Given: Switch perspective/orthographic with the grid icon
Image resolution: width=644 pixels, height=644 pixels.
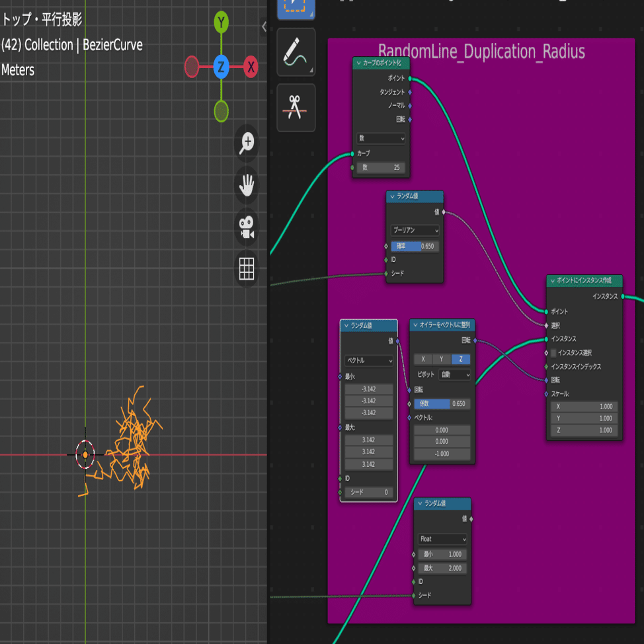Looking at the screenshot, I should pos(247,269).
